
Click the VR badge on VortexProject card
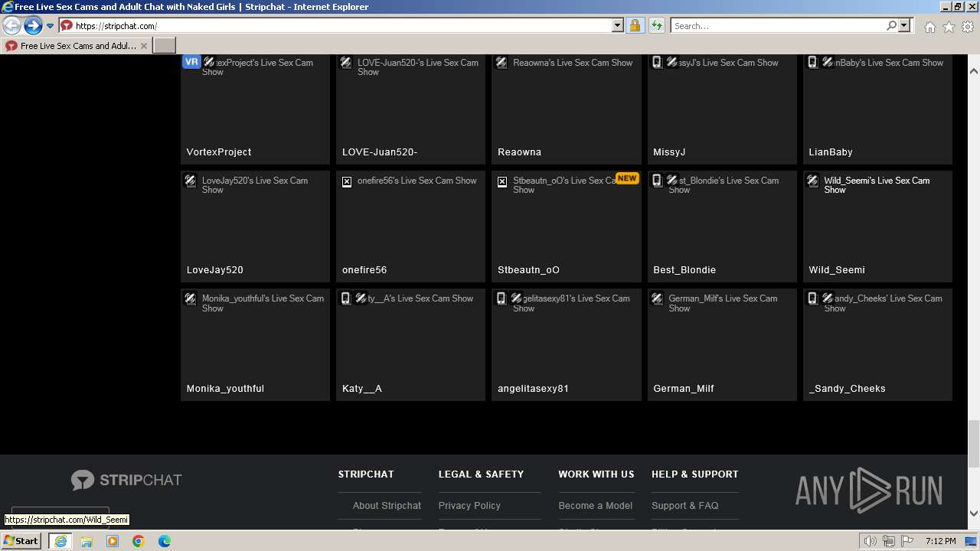[x=191, y=62]
